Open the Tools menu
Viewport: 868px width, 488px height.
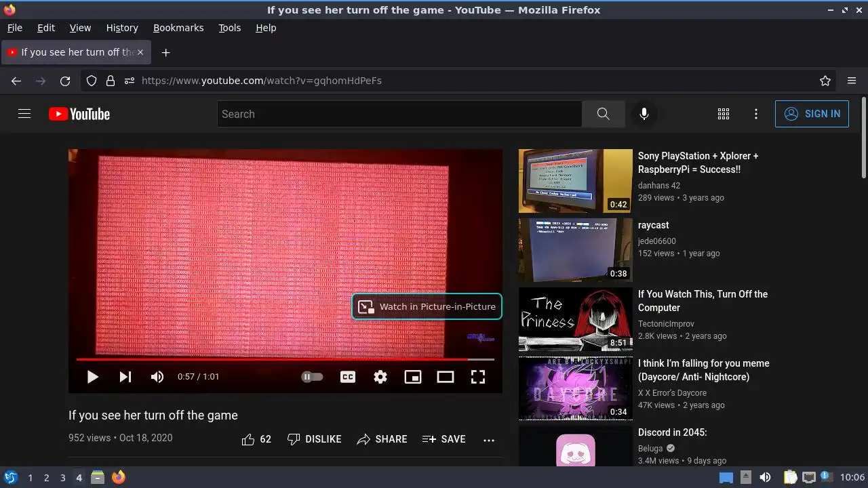coord(229,28)
